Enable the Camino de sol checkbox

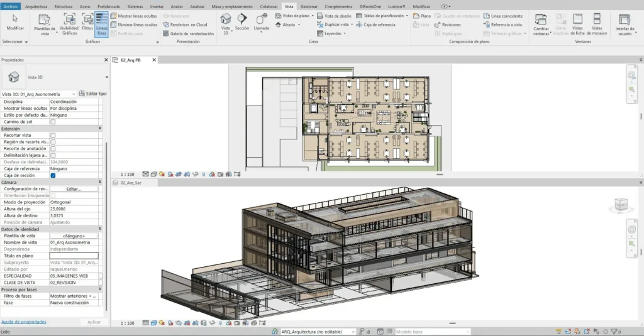[53, 122]
